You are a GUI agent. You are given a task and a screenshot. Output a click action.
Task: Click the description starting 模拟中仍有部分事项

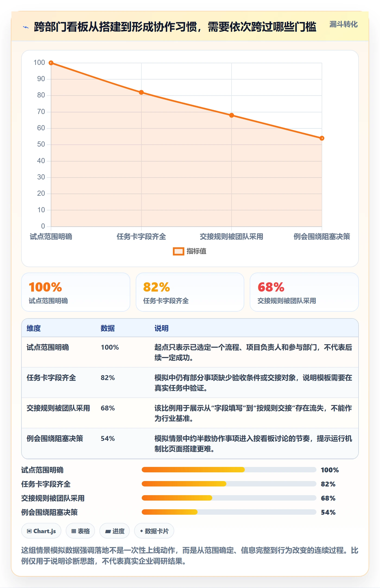coord(253,383)
